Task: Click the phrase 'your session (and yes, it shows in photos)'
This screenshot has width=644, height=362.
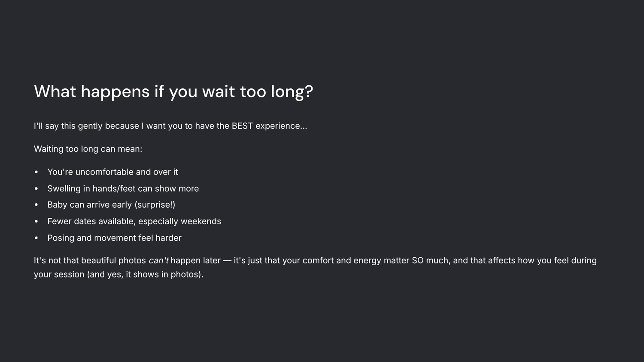Action: (x=118, y=275)
